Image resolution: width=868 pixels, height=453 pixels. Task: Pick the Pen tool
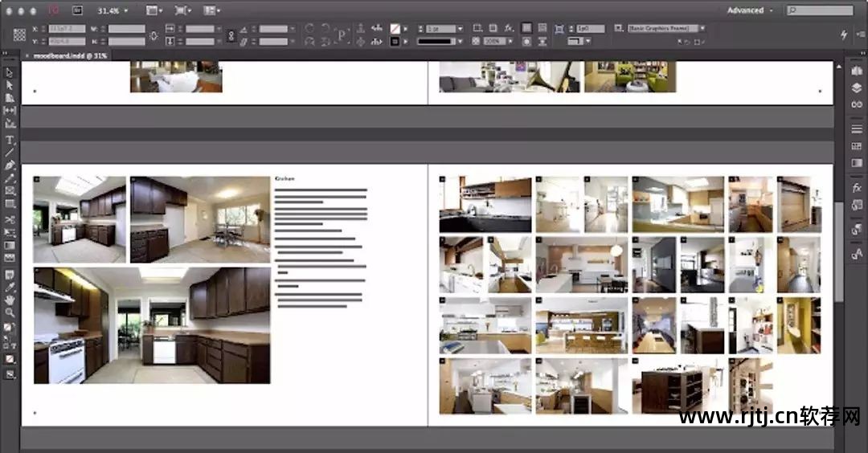click(10, 165)
